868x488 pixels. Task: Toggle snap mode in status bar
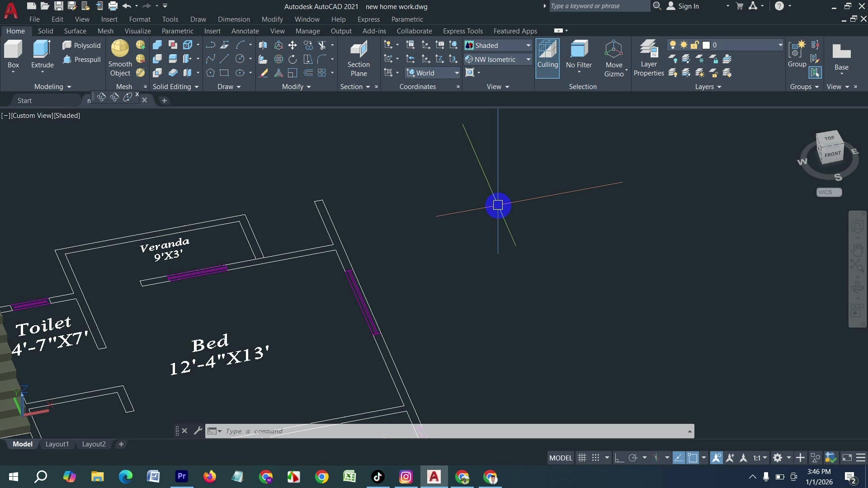596,458
